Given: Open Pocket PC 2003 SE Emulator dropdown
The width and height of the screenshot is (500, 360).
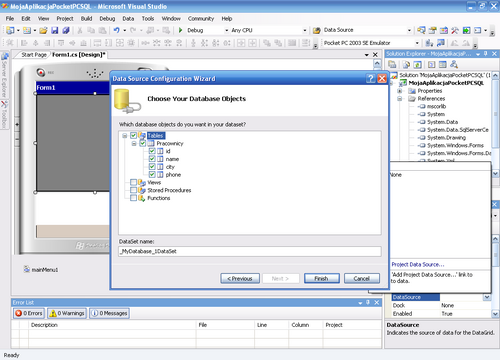Looking at the screenshot, I should click(x=417, y=43).
